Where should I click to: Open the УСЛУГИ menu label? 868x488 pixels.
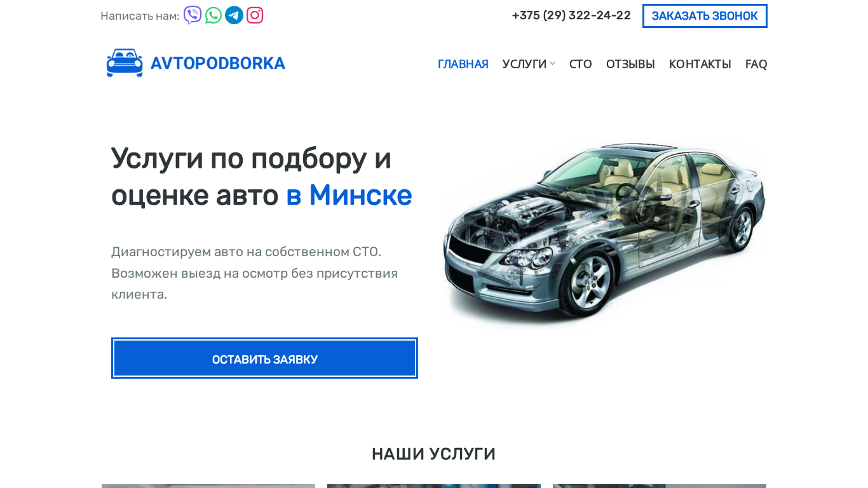coord(524,64)
